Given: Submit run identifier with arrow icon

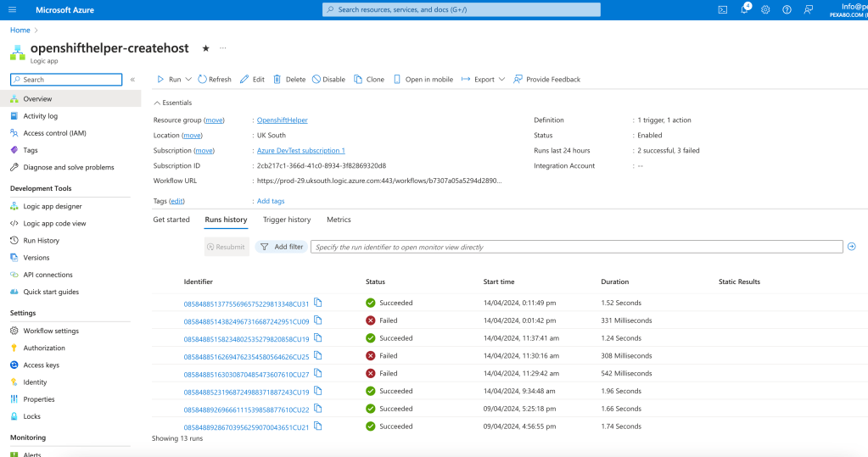Looking at the screenshot, I should coord(852,247).
